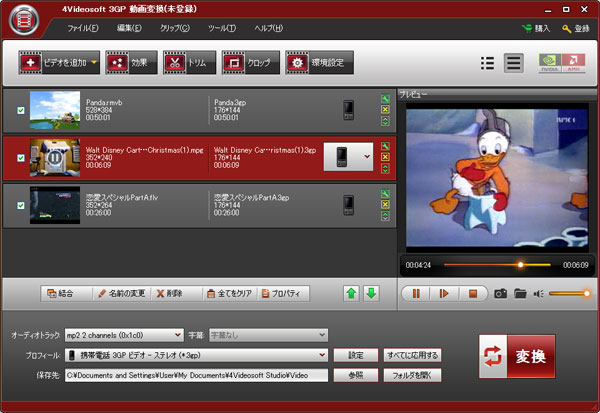Click the 購入 purchase cart icon
Screen dimensions: 600x413
click(x=527, y=28)
